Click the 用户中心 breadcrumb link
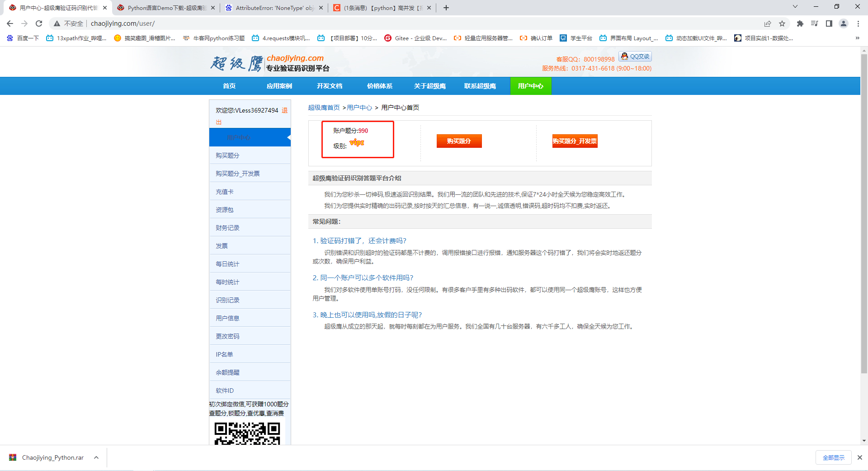 point(359,108)
